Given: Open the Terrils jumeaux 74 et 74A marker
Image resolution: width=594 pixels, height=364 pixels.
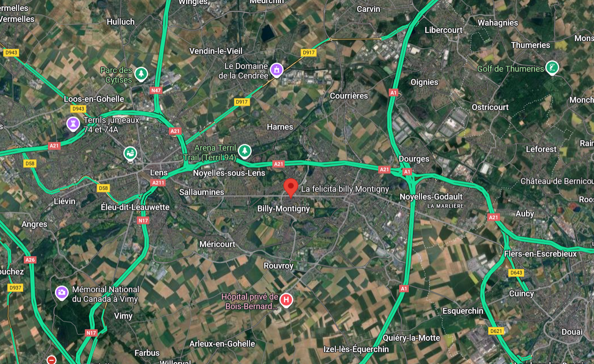Looking at the screenshot, I should pos(73,123).
